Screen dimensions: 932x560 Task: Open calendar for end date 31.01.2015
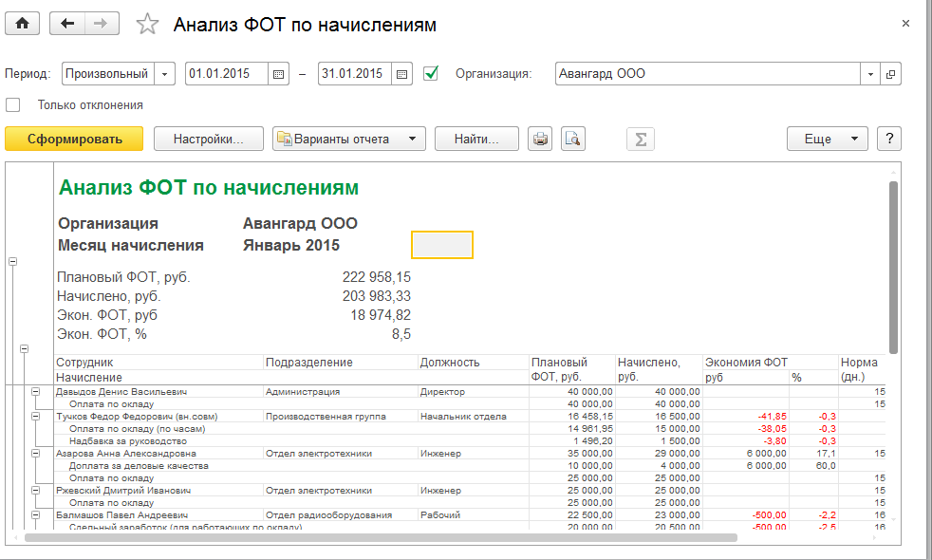click(401, 74)
